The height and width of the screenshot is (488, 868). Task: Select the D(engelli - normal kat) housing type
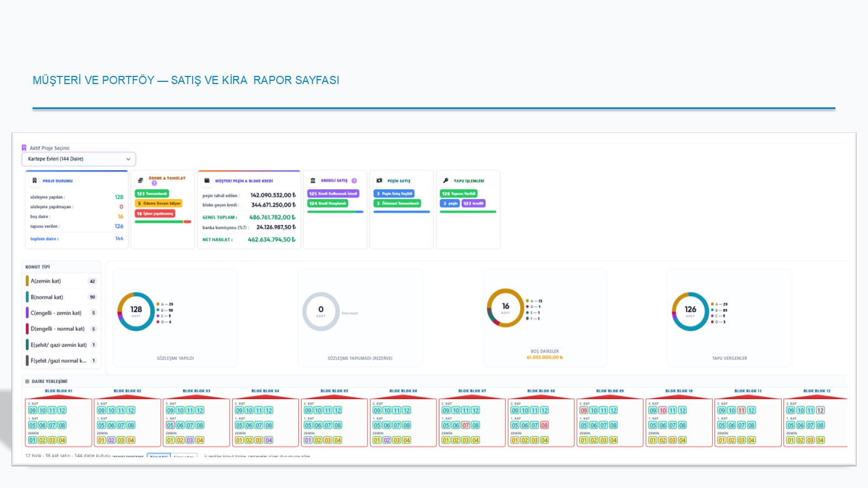tap(62, 329)
